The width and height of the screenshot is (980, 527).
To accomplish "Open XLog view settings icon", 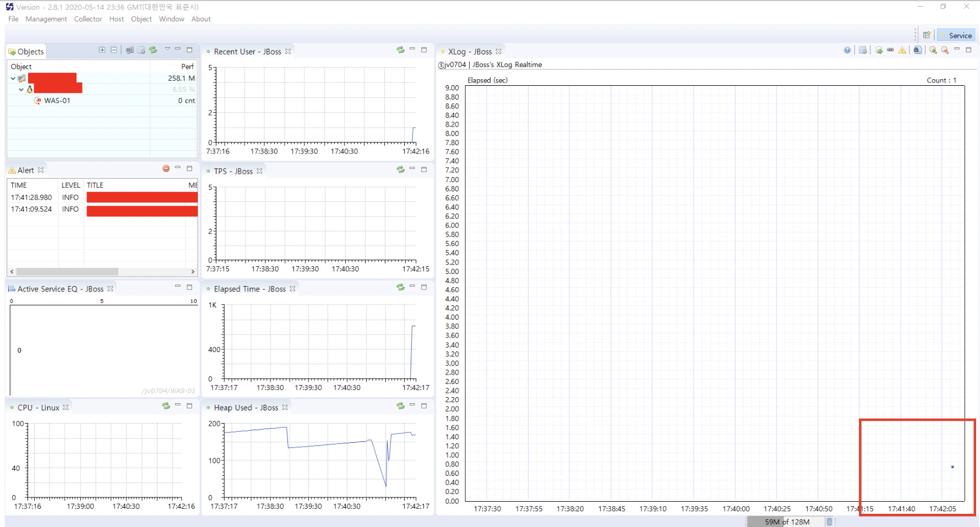I will [863, 50].
